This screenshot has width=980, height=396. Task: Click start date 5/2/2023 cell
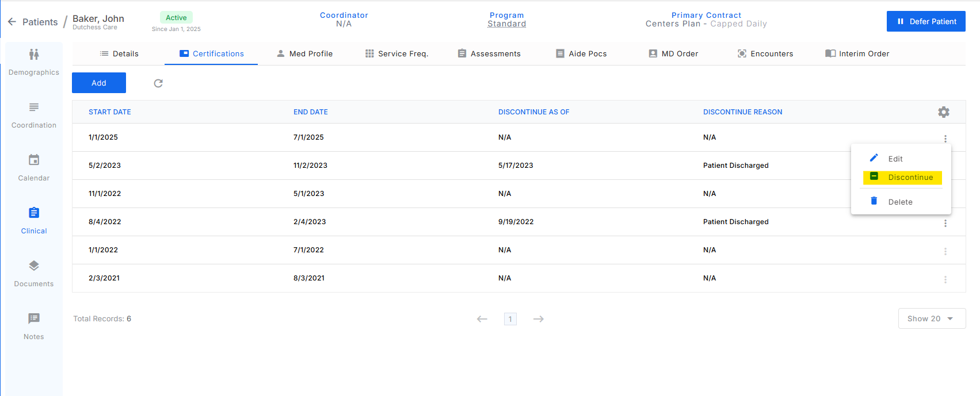point(105,166)
